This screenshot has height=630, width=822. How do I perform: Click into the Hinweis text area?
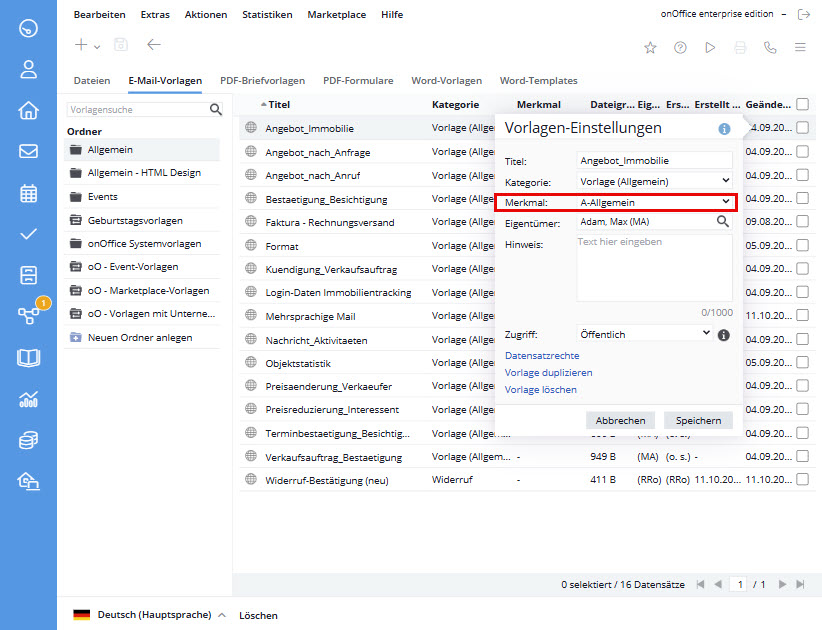click(x=655, y=268)
